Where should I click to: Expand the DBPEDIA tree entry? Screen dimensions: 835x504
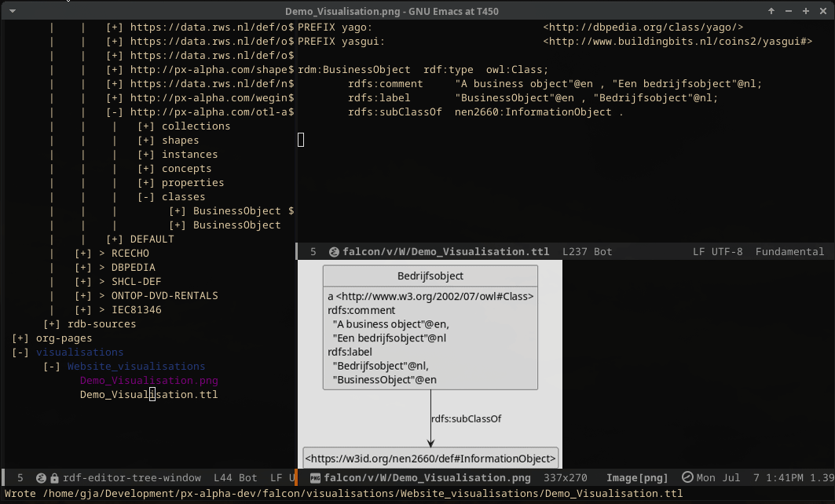(x=82, y=268)
